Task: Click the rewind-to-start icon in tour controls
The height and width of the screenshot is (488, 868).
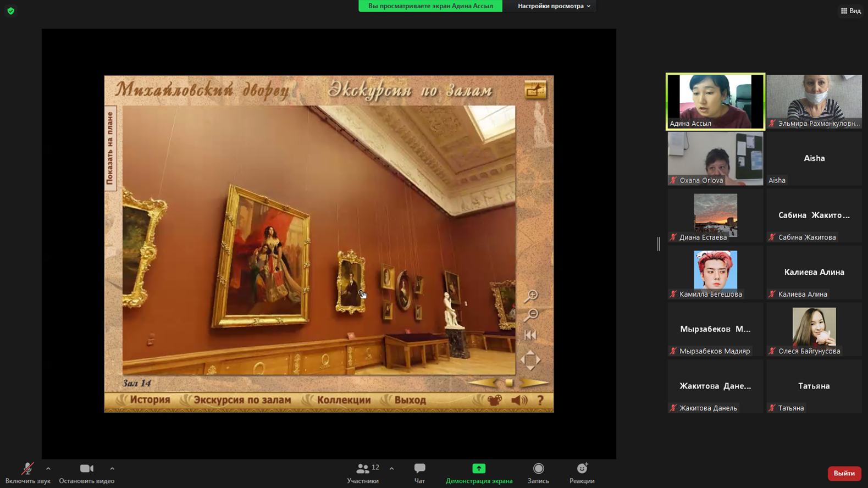Action: pos(530,335)
